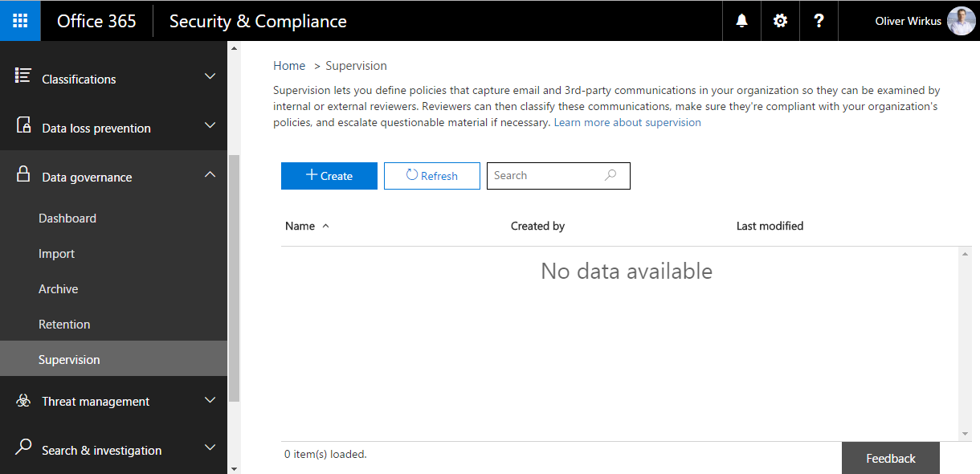Click the Created by column header
Viewport: 980px width, 474px height.
537,226
